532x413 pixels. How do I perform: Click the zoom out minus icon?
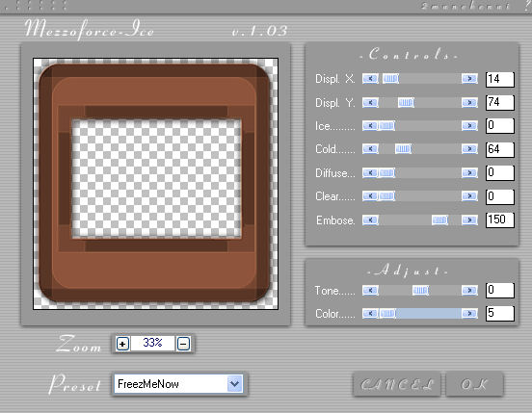pyautogui.click(x=183, y=344)
